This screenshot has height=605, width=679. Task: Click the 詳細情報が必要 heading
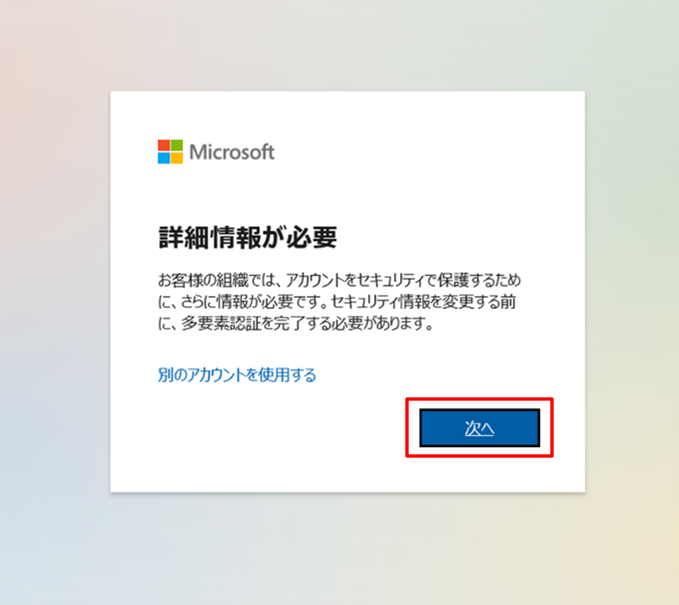click(x=247, y=237)
